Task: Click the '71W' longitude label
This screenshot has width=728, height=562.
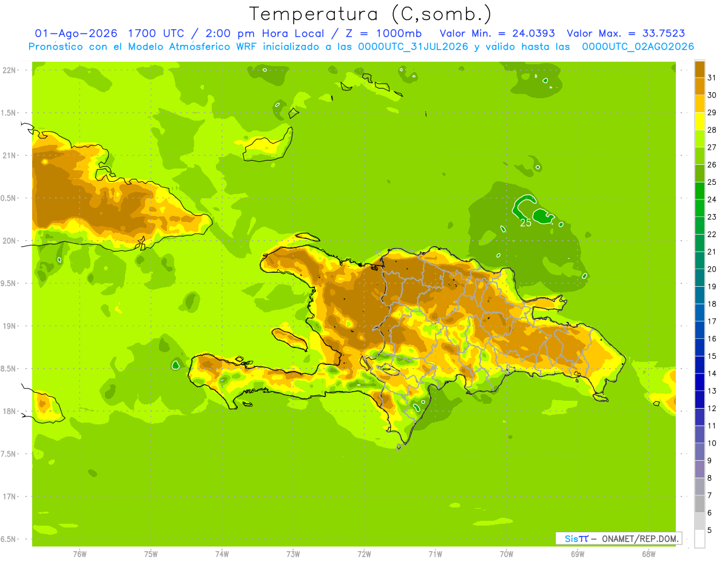Action: (435, 554)
